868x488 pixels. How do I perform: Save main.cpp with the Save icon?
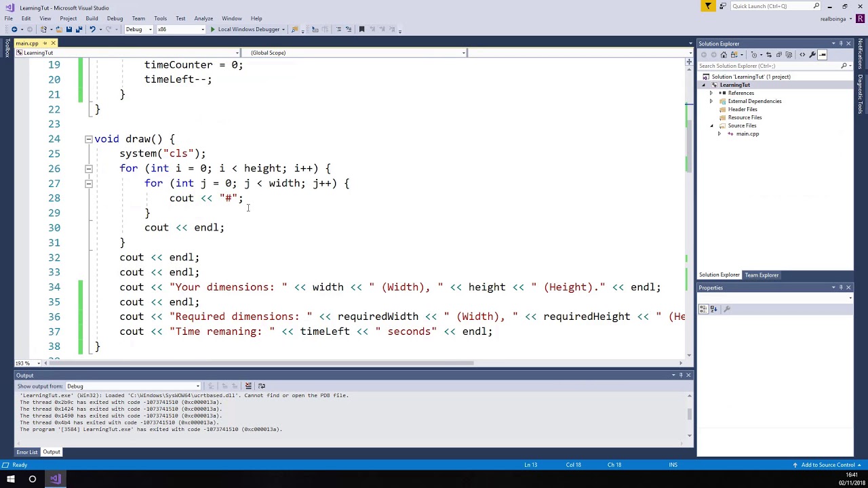pyautogui.click(x=69, y=29)
